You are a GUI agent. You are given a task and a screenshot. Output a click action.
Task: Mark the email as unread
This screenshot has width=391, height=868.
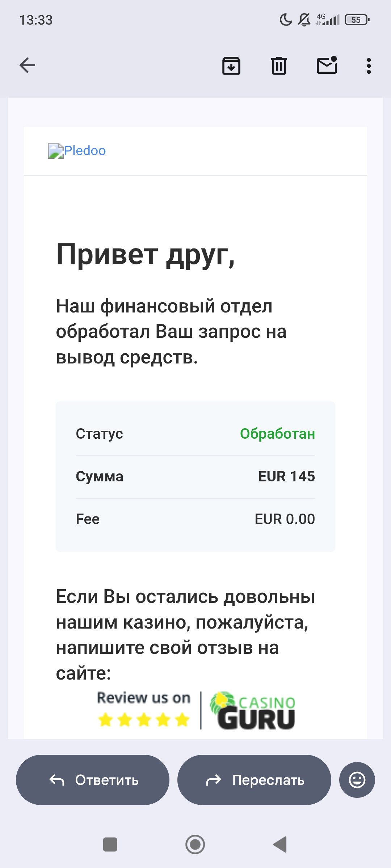click(x=327, y=65)
